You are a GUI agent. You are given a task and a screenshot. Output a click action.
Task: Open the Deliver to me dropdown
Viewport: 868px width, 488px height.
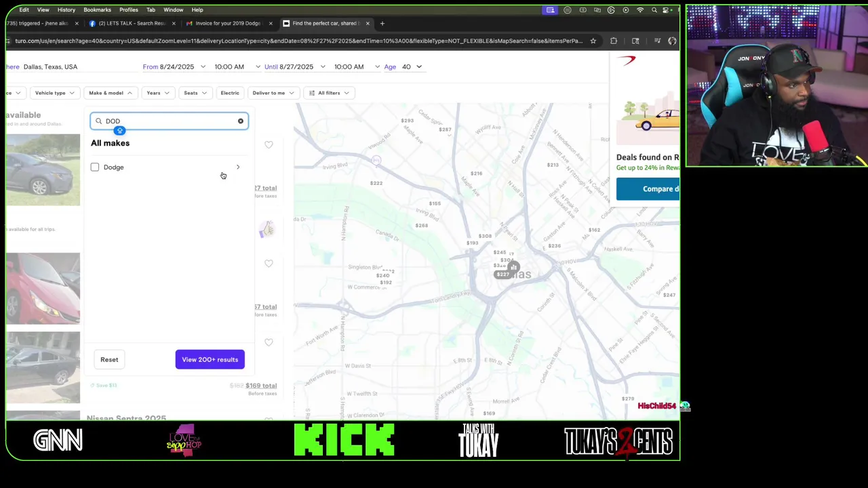pyautogui.click(x=273, y=93)
